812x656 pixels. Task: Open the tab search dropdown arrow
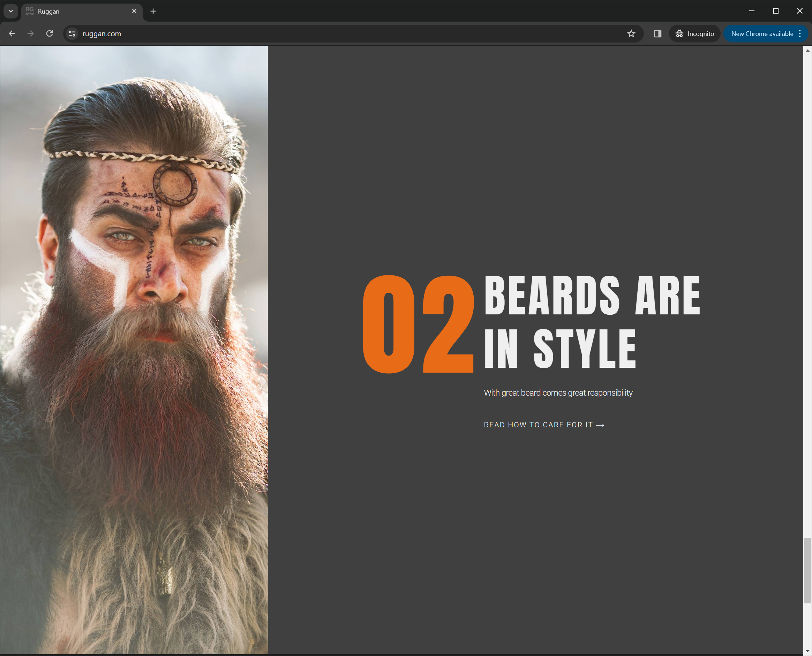pyautogui.click(x=11, y=12)
